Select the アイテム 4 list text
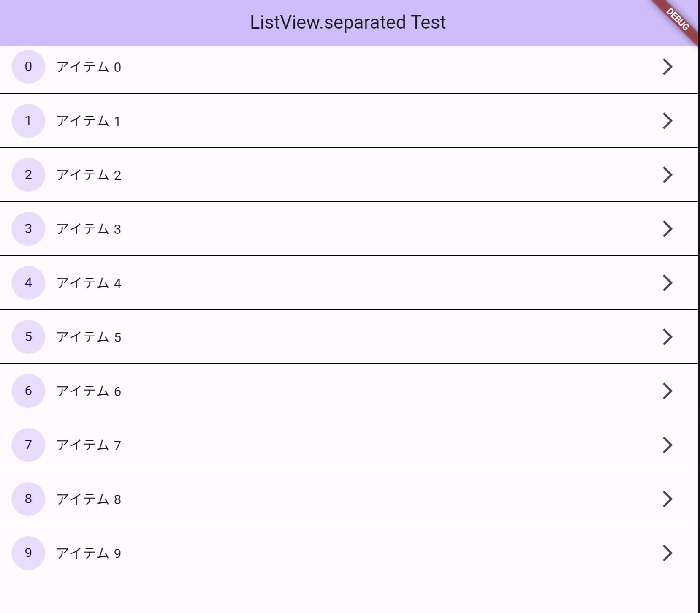 point(89,283)
